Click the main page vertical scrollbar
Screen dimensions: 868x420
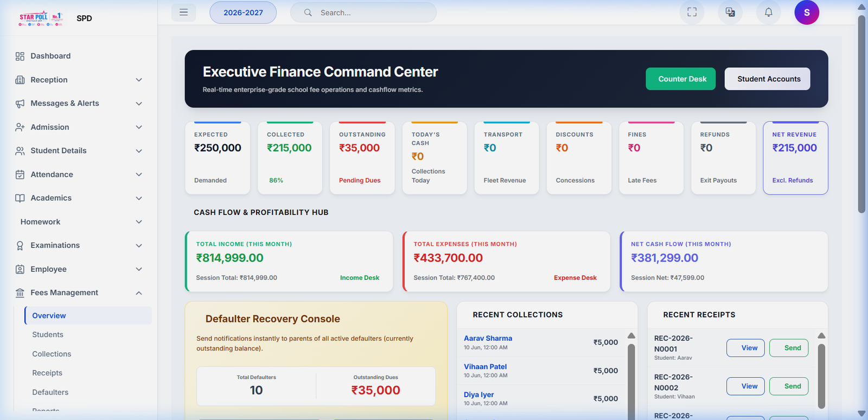tap(861, 114)
